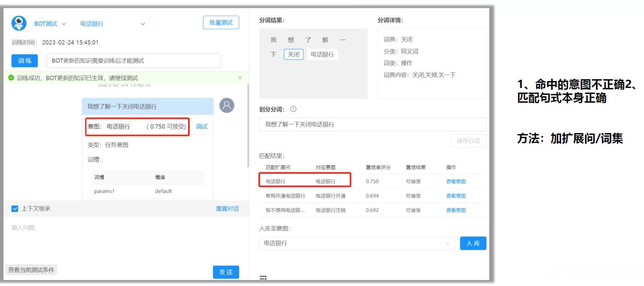644x286 pixels.
Task: Click the 词典内容 detail line
Action: click(x=420, y=75)
